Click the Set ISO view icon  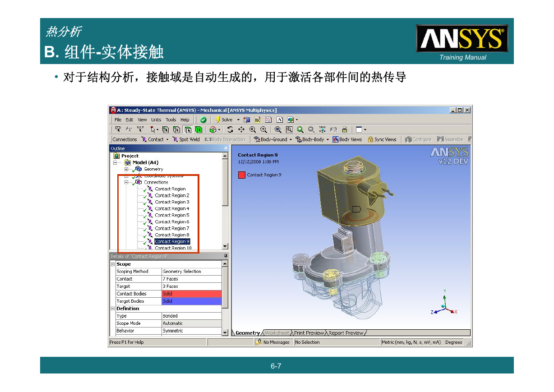[322, 129]
